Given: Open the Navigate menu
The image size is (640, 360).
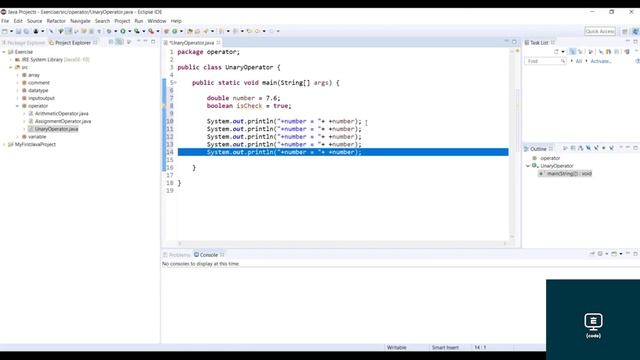Looking at the screenshot, I should [x=80, y=21].
